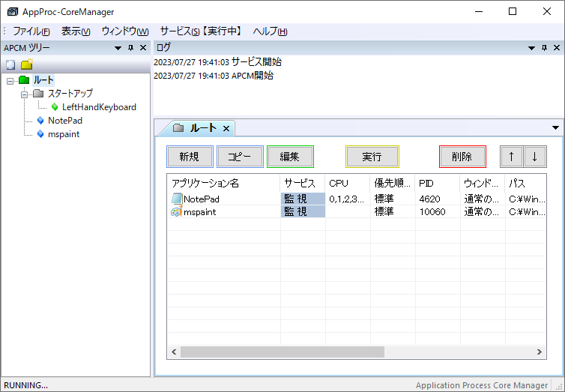Click the notepad icon in the NotePad table row
The width and height of the screenshot is (565, 392).
pyautogui.click(x=177, y=199)
